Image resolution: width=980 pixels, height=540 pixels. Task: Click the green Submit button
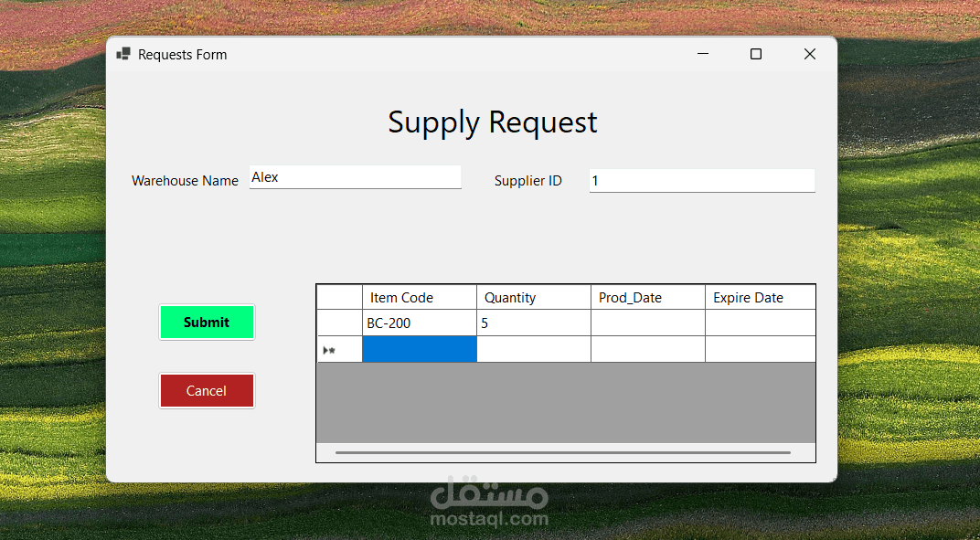click(207, 322)
